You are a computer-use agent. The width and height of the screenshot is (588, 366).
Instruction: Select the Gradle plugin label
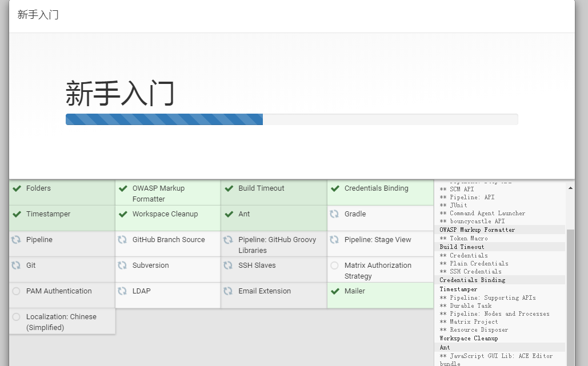tap(355, 214)
